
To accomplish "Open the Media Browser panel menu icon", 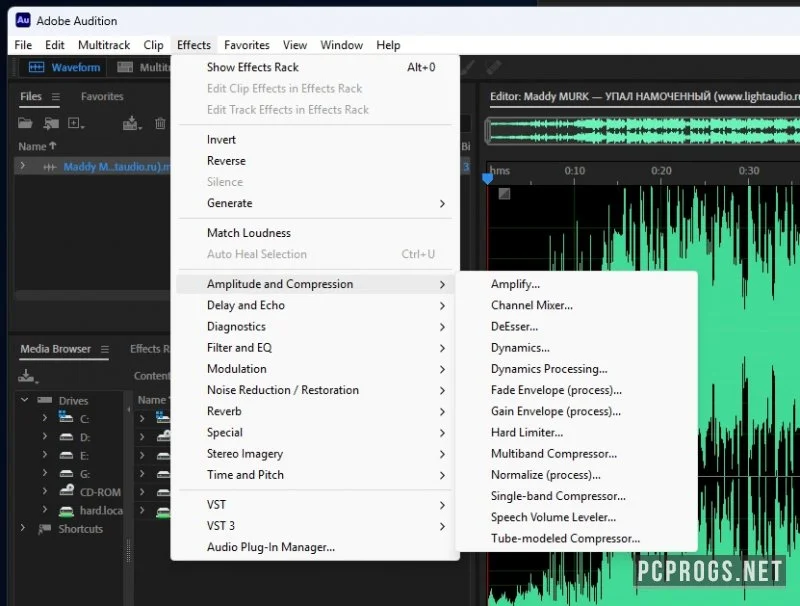I will [105, 349].
